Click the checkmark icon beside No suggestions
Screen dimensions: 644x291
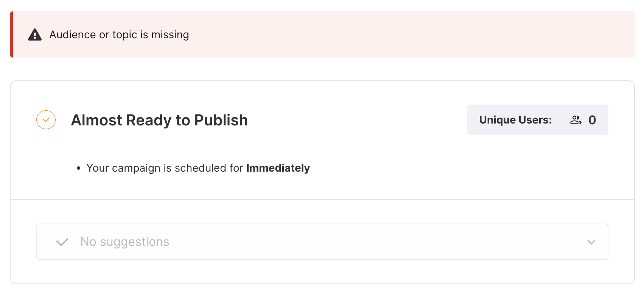point(62,242)
